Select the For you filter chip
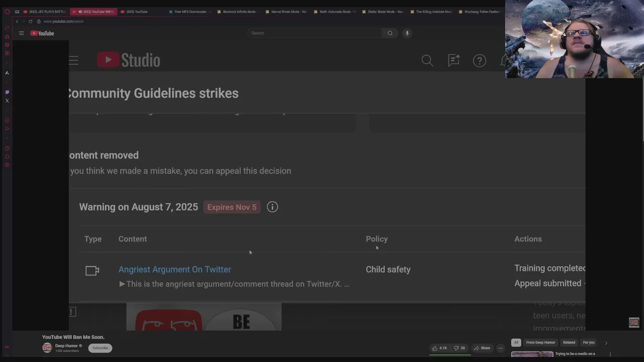This screenshot has height=362, width=644. [x=589, y=342]
